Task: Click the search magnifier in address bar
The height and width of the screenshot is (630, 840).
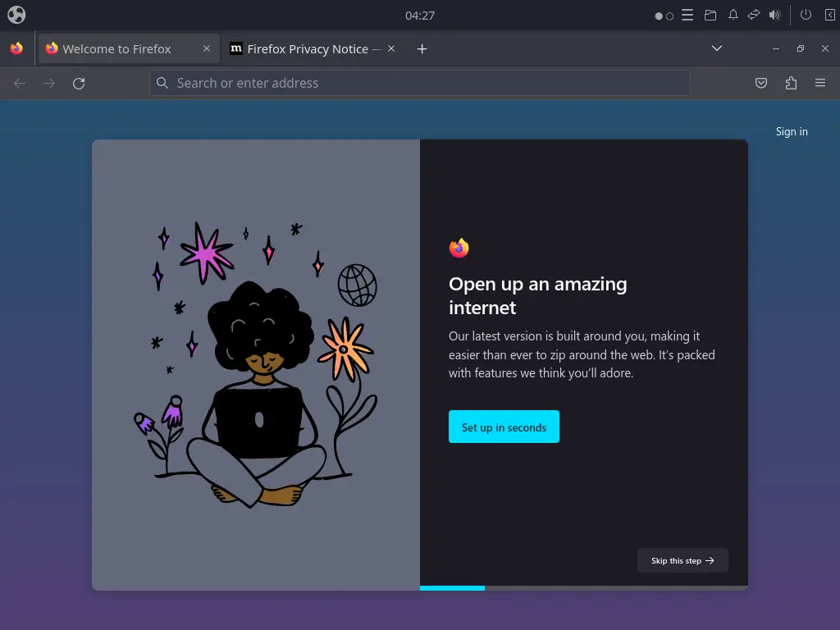Action: point(162,83)
